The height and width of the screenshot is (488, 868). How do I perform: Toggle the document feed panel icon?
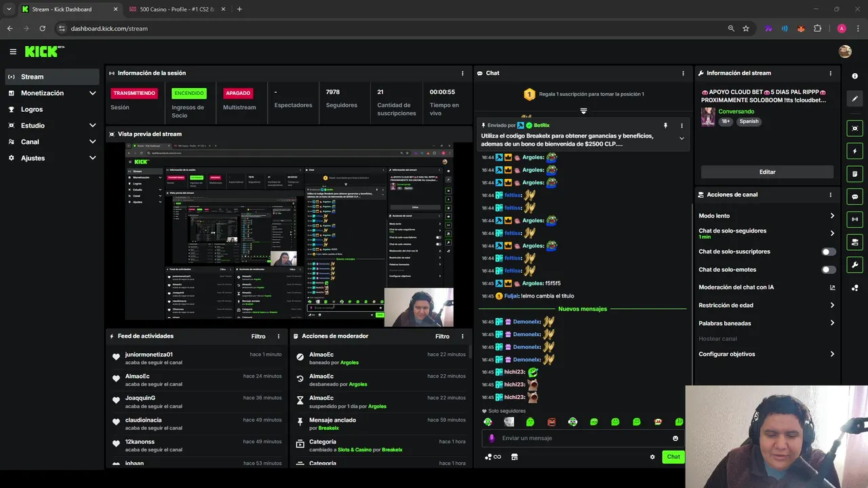[854, 174]
